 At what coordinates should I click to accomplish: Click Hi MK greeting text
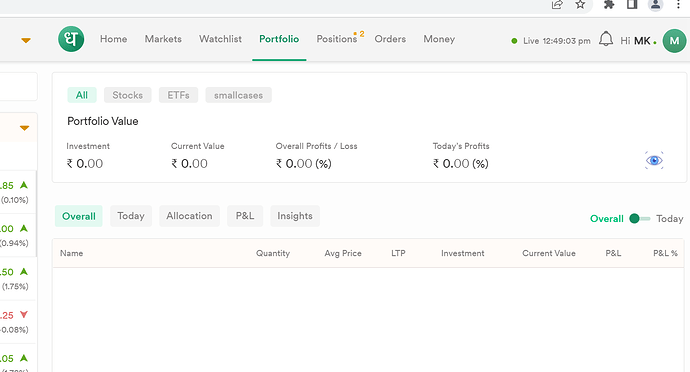coord(635,41)
